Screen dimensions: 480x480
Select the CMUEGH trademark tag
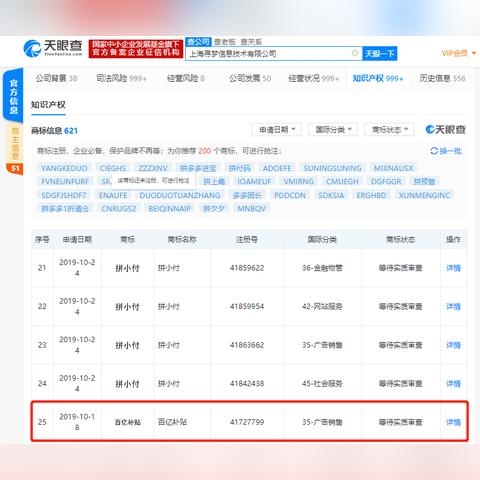[x=342, y=181]
